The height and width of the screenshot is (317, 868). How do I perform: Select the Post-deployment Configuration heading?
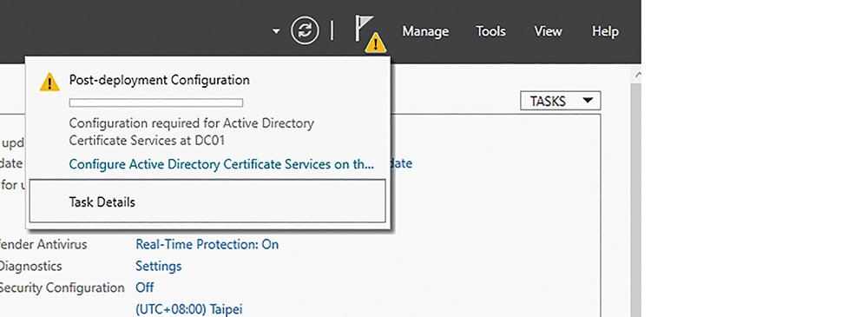[160, 80]
